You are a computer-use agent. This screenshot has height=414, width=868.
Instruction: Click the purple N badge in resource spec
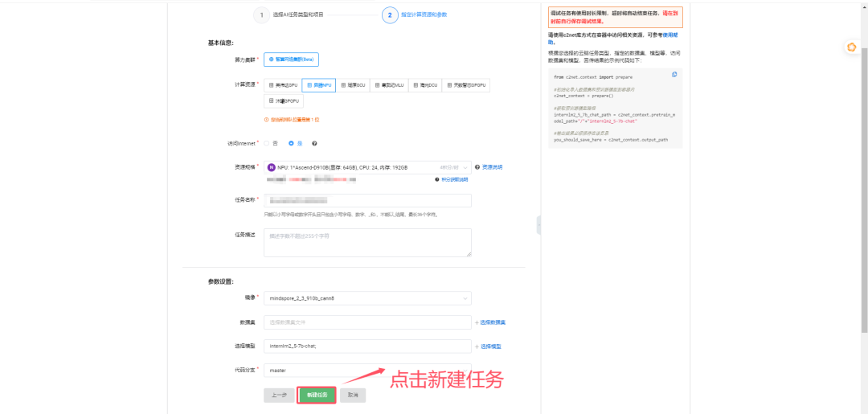coord(272,167)
